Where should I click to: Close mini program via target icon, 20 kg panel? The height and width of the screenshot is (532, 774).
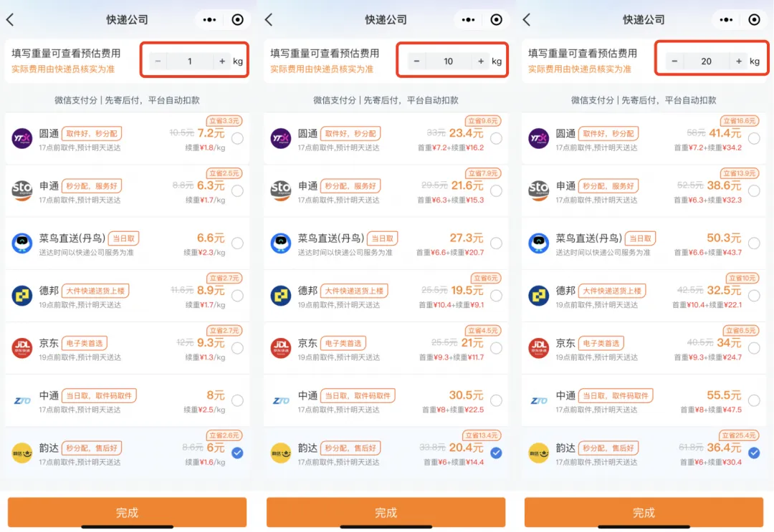(754, 20)
